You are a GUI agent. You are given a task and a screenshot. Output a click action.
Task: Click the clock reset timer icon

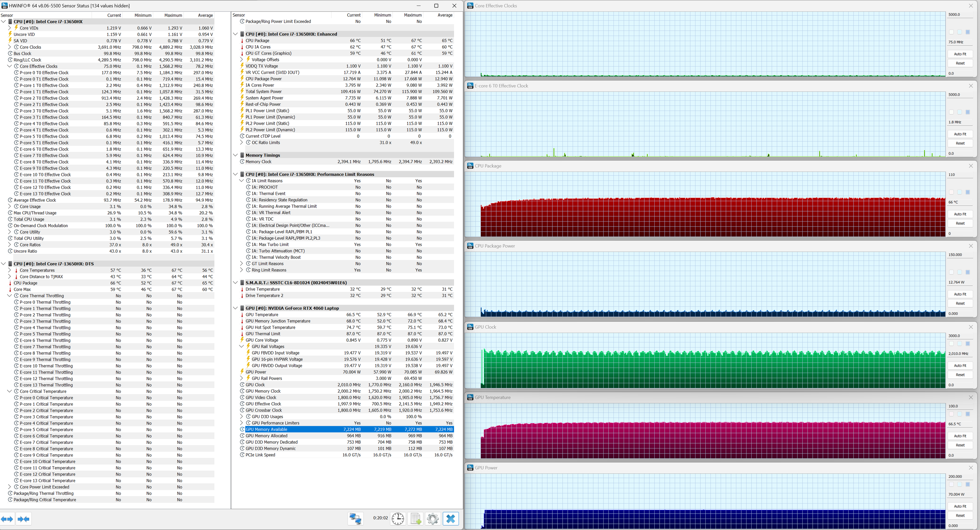pyautogui.click(x=398, y=519)
